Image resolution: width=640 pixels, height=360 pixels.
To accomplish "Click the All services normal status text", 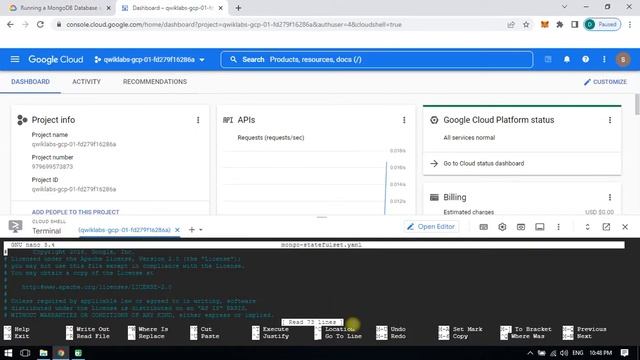I will coord(469,138).
